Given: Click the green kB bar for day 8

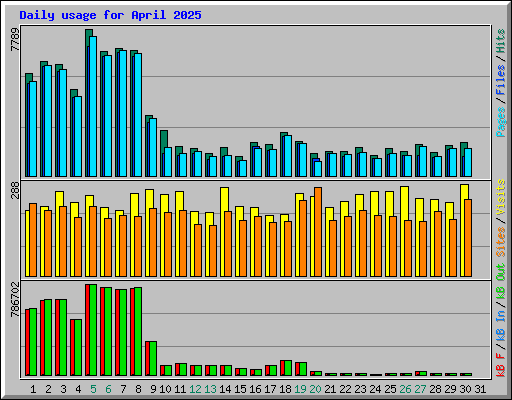Looking at the screenshot, I should tap(138, 331).
